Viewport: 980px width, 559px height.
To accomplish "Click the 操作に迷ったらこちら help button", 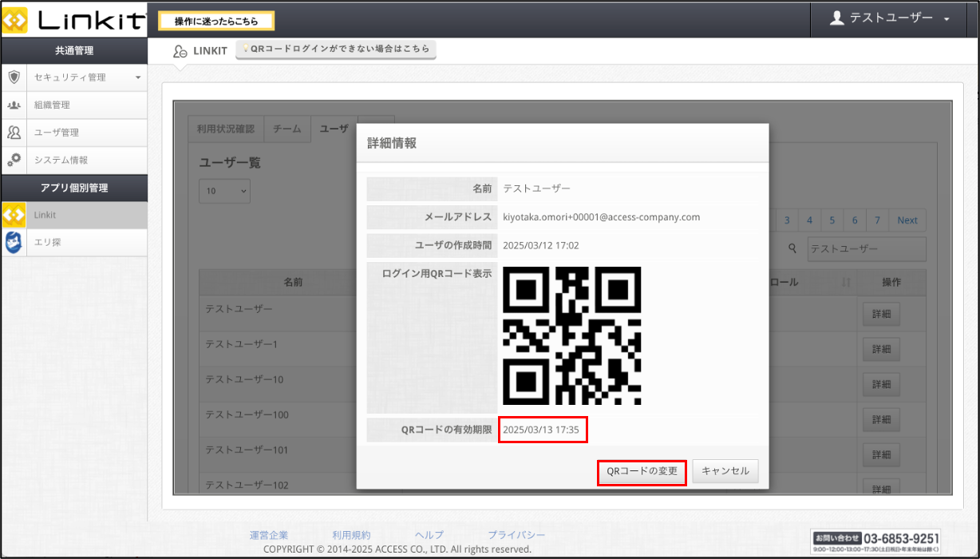I will (216, 22).
